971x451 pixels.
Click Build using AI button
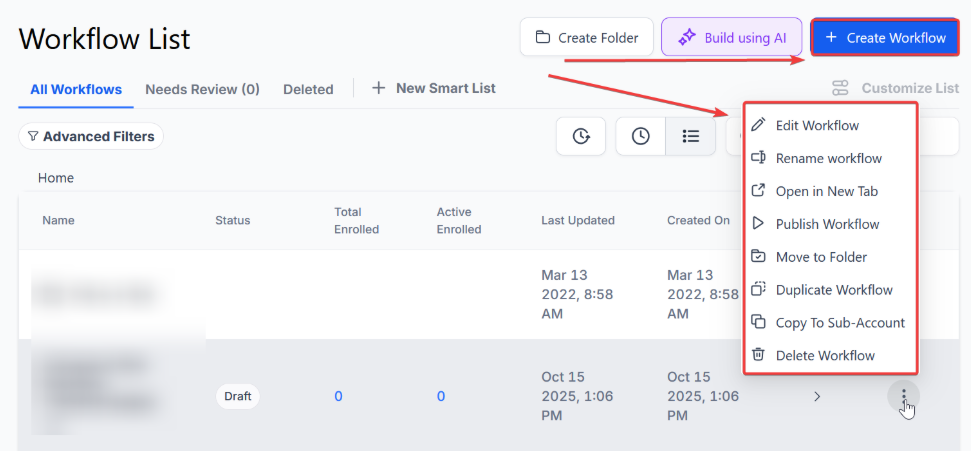click(731, 38)
